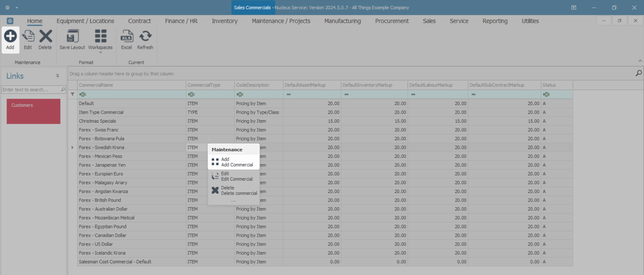This screenshot has height=275, width=644.
Task: Sort by DefaultInventoryMarkup column header
Action: [x=374, y=85]
